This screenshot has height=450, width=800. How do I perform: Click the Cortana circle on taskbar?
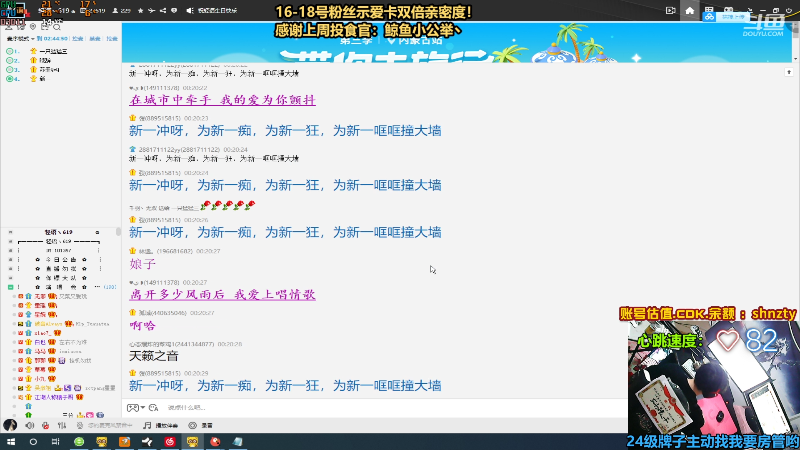33,442
